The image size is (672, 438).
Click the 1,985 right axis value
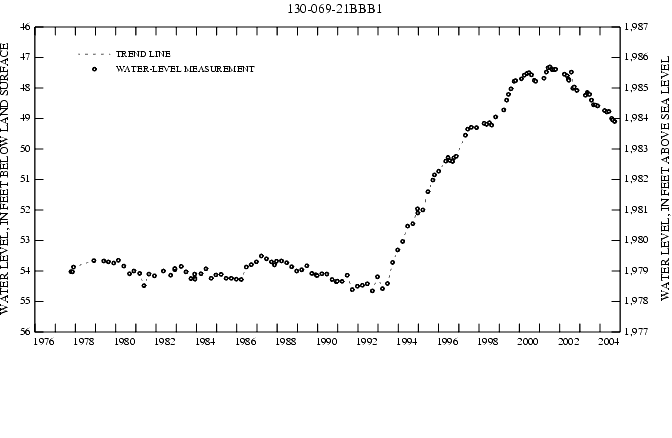point(636,88)
